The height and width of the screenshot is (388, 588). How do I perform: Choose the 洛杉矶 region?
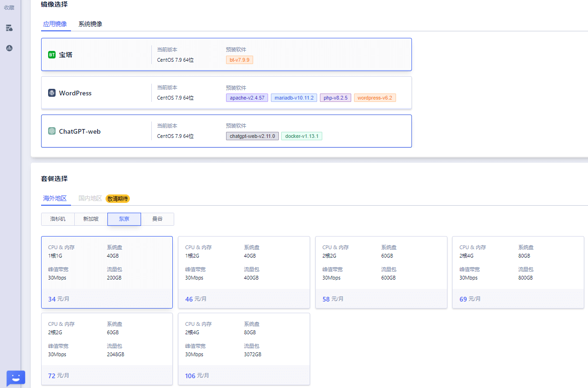tap(58, 219)
